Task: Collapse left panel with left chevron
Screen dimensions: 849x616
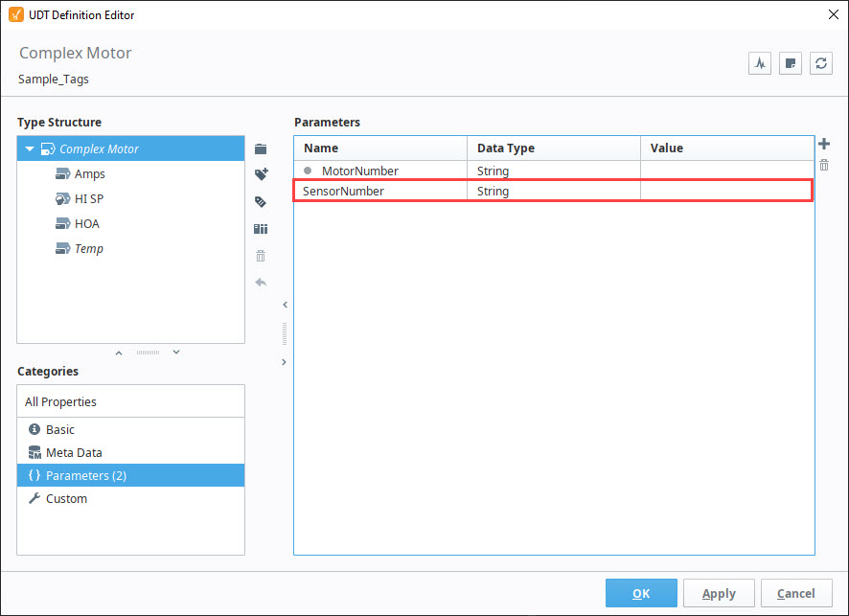Action: pyautogui.click(x=285, y=305)
